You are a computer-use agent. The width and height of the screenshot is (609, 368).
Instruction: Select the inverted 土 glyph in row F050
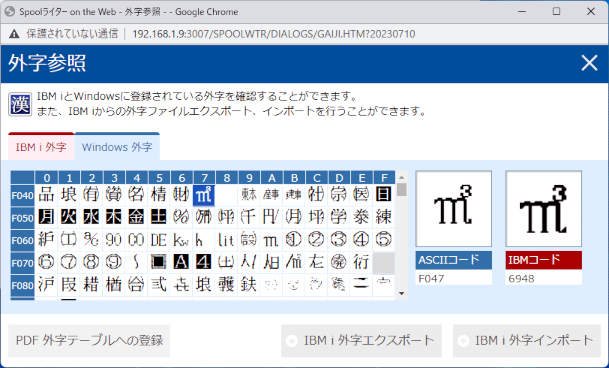[x=159, y=218]
